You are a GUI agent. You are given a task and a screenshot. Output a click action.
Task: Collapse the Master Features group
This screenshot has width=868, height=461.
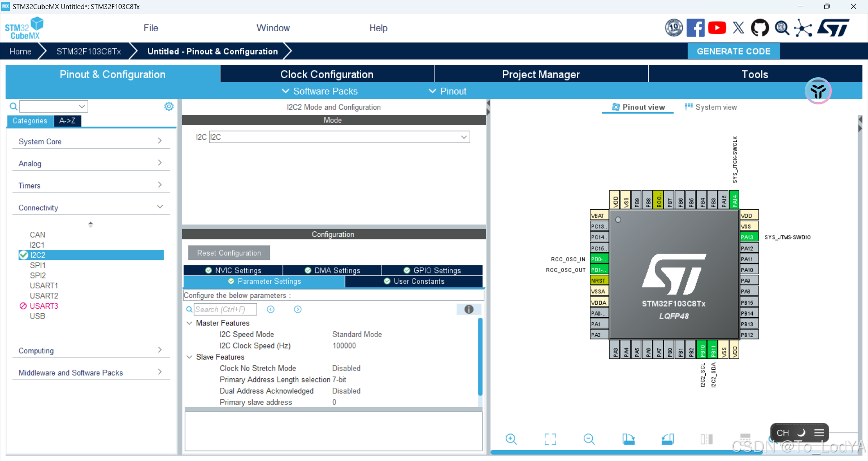tap(189, 323)
